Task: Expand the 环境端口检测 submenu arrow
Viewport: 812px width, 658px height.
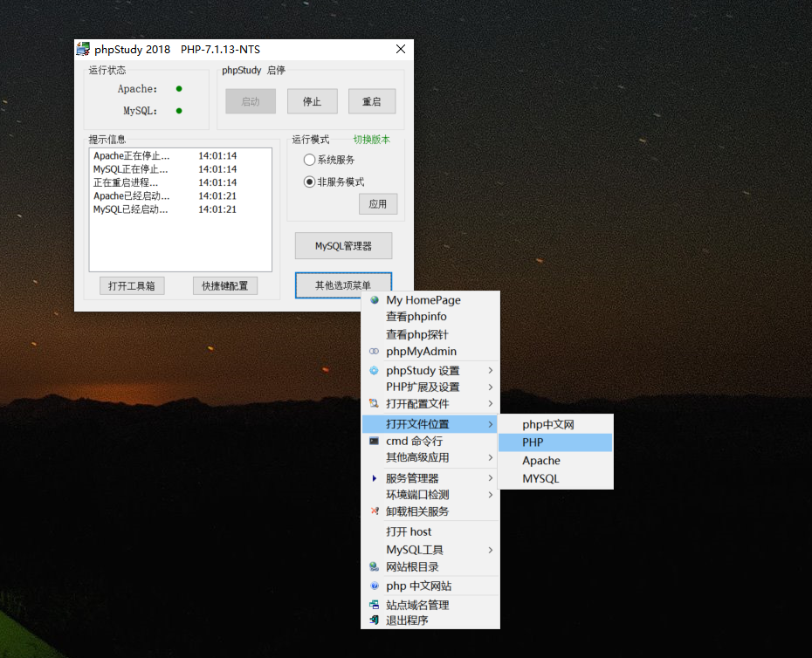Action: click(x=490, y=495)
